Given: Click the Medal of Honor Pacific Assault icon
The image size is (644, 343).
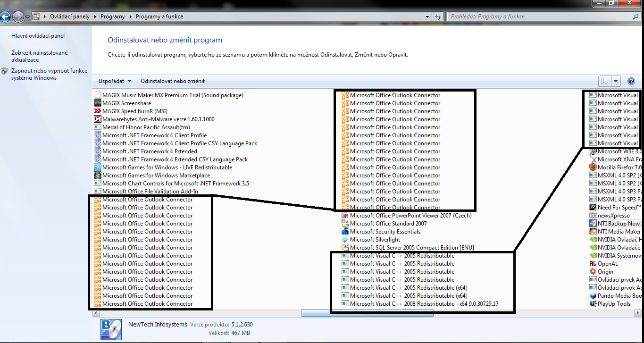Looking at the screenshot, I should (98, 127).
